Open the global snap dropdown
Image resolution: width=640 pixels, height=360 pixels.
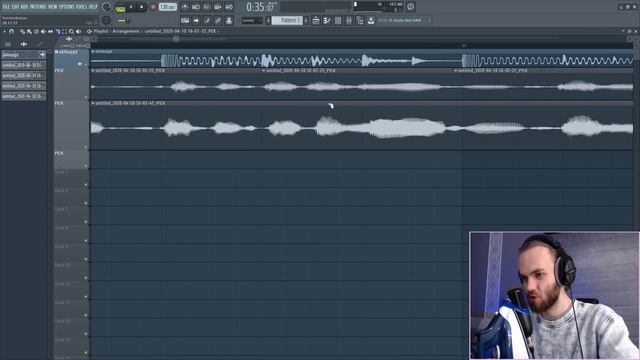pos(251,20)
